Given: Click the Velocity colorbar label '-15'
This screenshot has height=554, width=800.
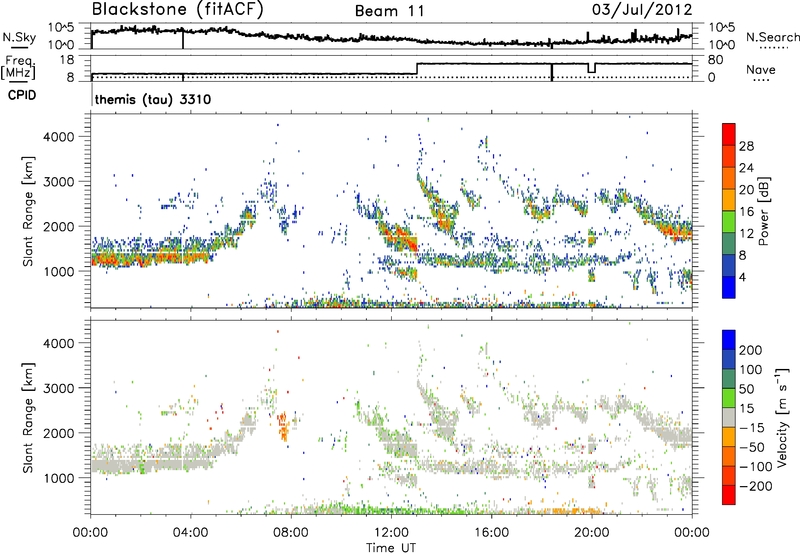Looking at the screenshot, I should coord(752,428).
